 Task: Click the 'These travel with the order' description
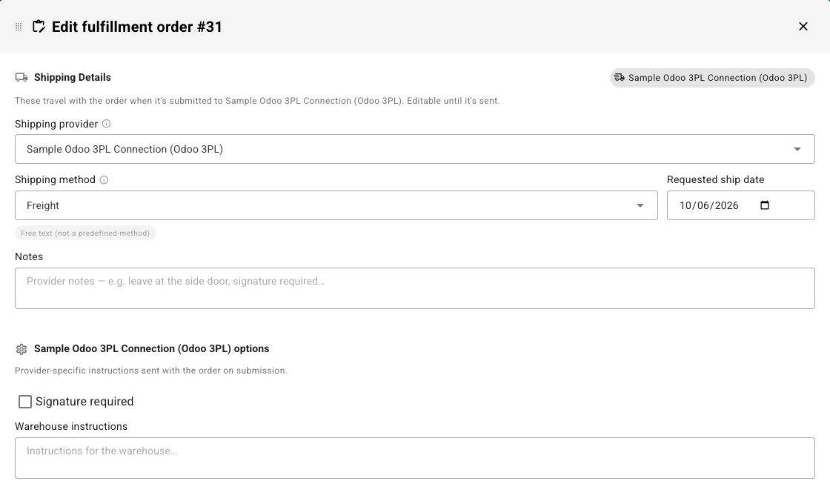tap(257, 101)
